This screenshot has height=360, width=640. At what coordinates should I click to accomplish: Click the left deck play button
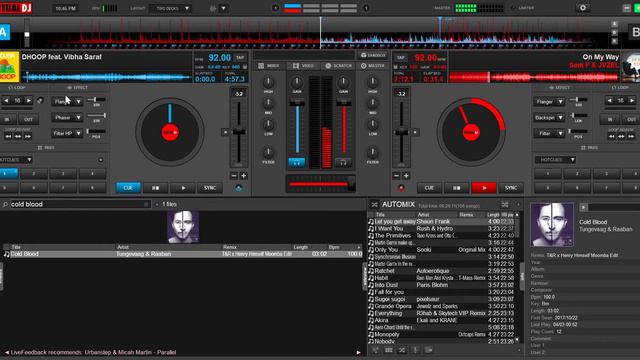point(183,188)
